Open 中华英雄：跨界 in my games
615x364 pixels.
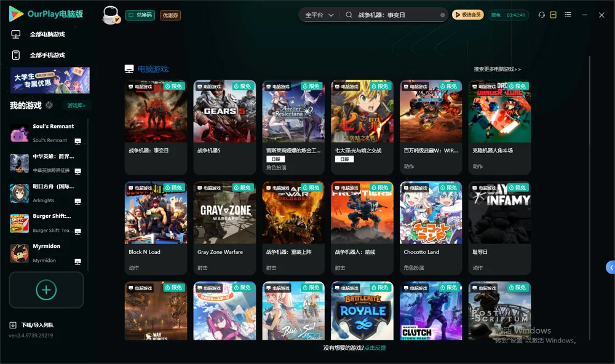[46, 163]
